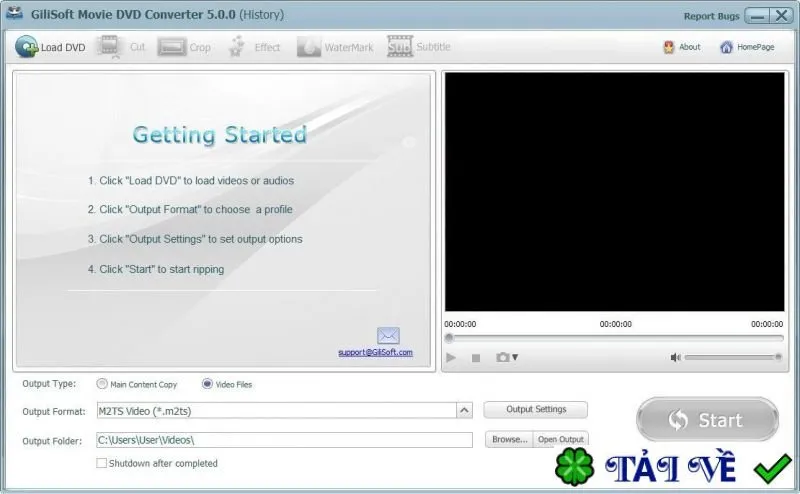The image size is (800, 494).
Task: Click the About label text
Action: (x=689, y=47)
